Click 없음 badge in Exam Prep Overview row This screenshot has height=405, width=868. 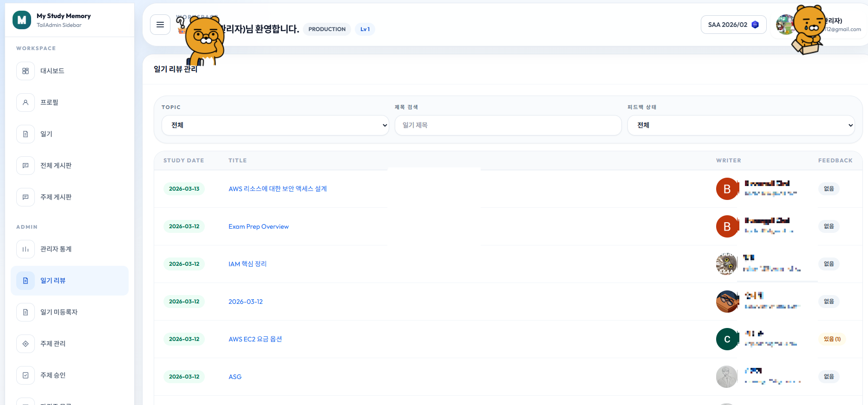click(829, 226)
